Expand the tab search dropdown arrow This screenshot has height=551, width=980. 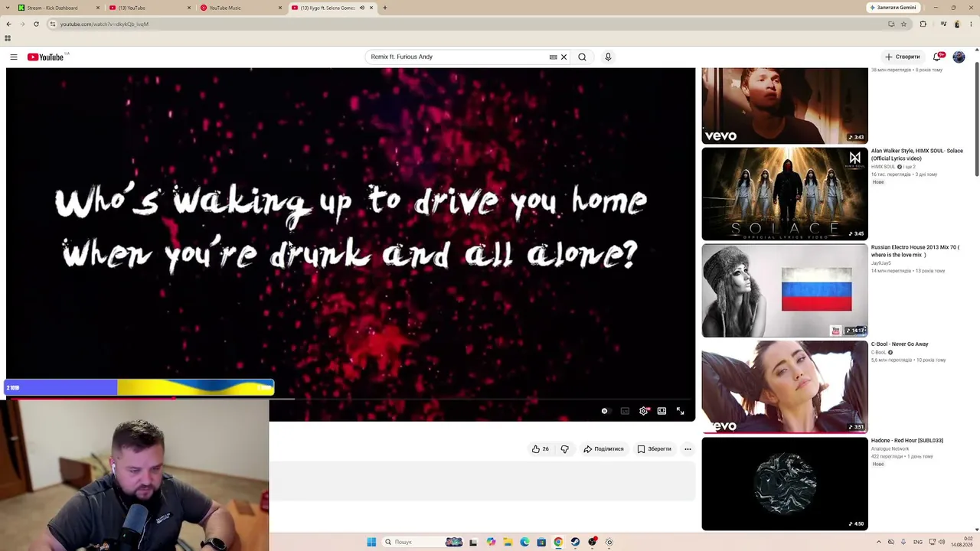(8, 8)
